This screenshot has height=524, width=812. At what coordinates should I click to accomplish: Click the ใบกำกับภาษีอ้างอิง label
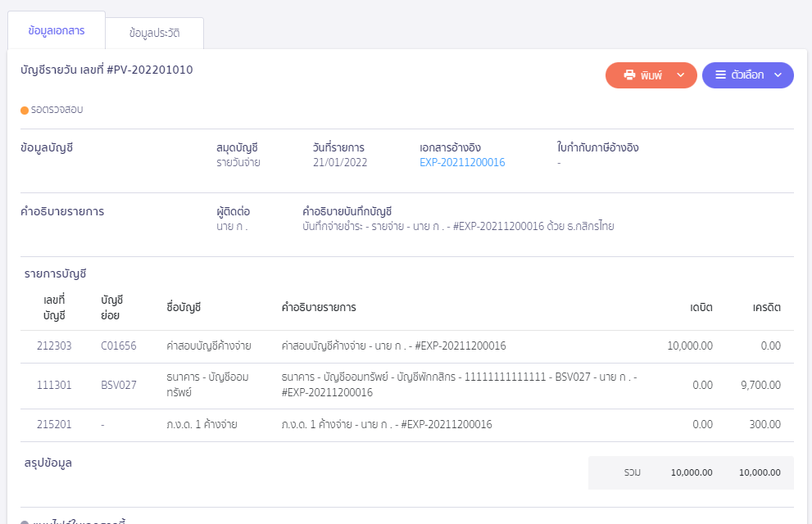pyautogui.click(x=597, y=147)
